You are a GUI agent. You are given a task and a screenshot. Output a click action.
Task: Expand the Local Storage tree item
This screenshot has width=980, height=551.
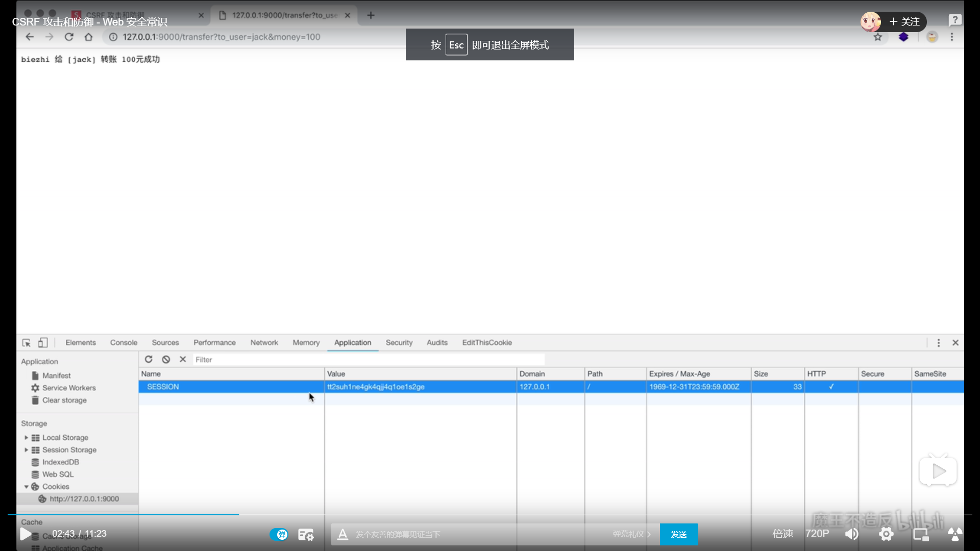click(x=26, y=438)
